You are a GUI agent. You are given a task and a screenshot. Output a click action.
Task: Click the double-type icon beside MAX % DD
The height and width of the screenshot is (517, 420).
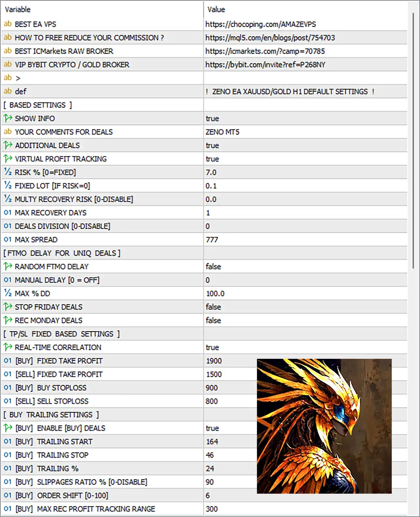[x=8, y=293]
